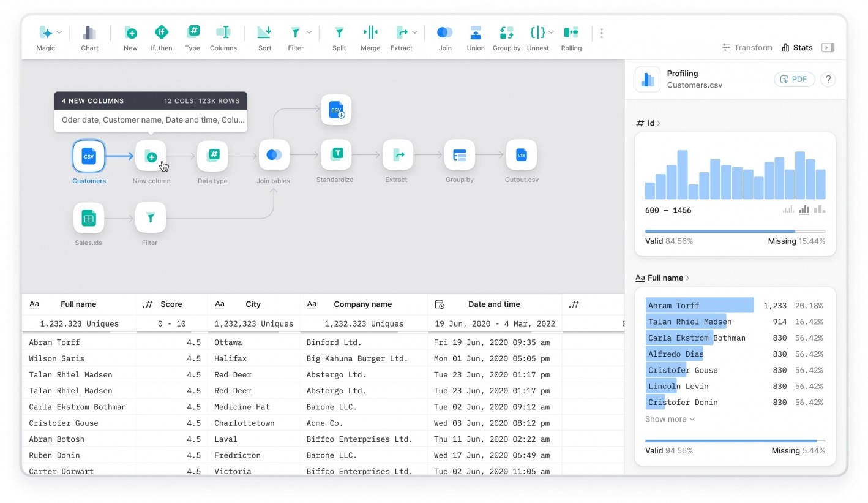Select the Output.csv node

pyautogui.click(x=522, y=155)
